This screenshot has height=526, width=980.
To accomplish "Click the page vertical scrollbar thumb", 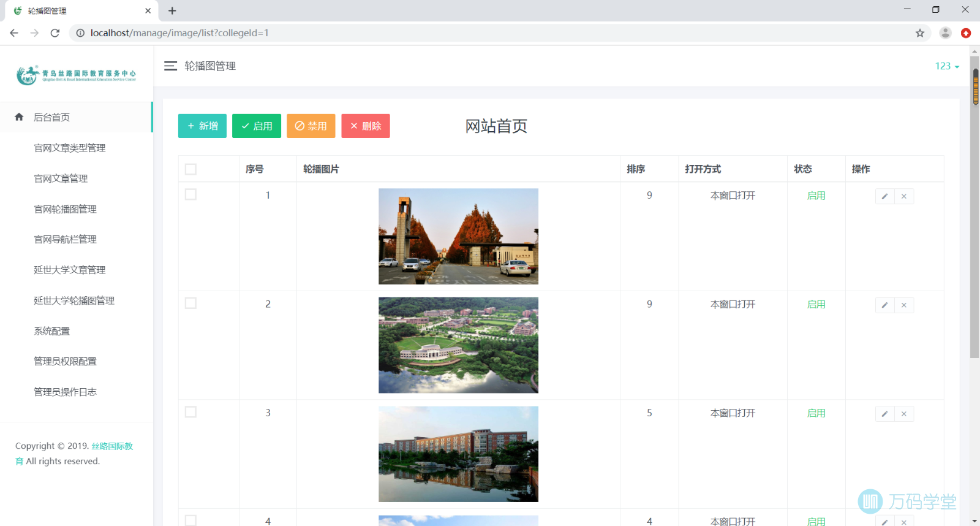I will (975, 207).
